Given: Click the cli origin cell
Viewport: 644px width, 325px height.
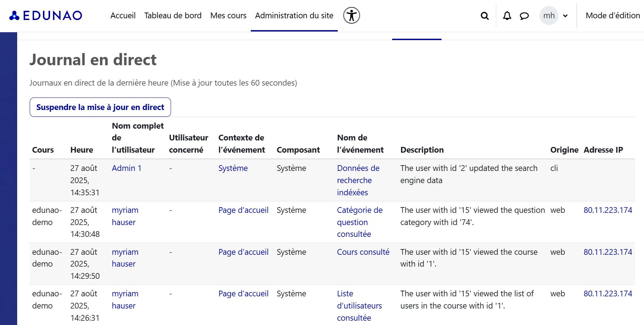Looking at the screenshot, I should tap(554, 168).
